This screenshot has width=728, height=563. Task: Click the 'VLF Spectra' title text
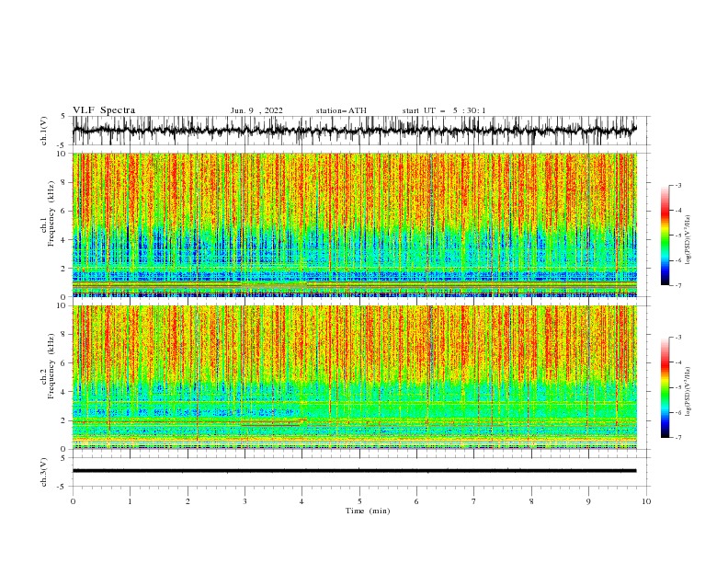pyautogui.click(x=104, y=110)
